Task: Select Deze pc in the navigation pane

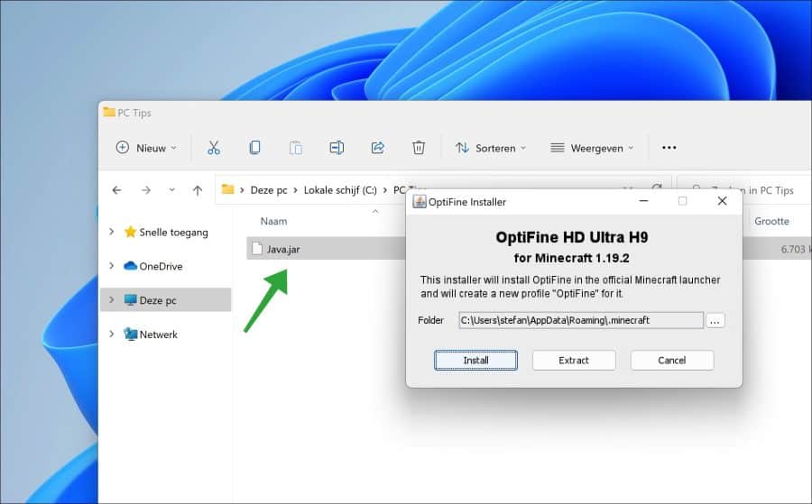Action: click(158, 300)
